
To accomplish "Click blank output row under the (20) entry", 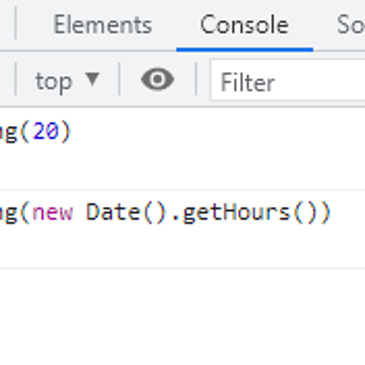I will point(182,168).
